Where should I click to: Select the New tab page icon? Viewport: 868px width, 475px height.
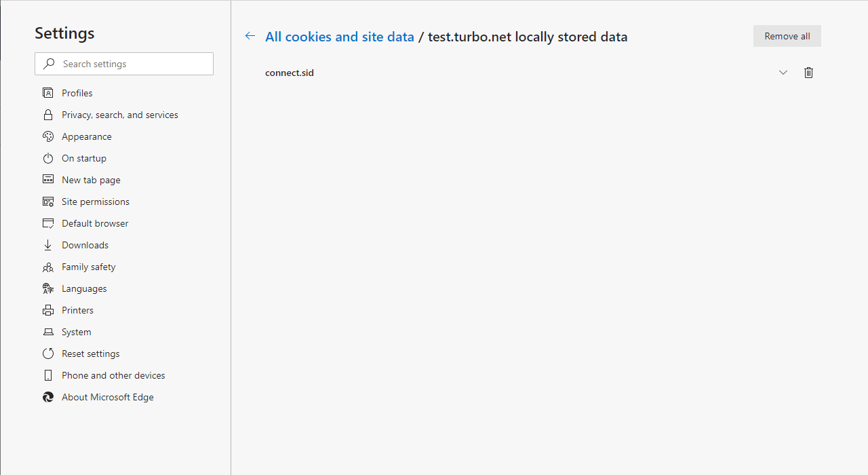pos(47,180)
